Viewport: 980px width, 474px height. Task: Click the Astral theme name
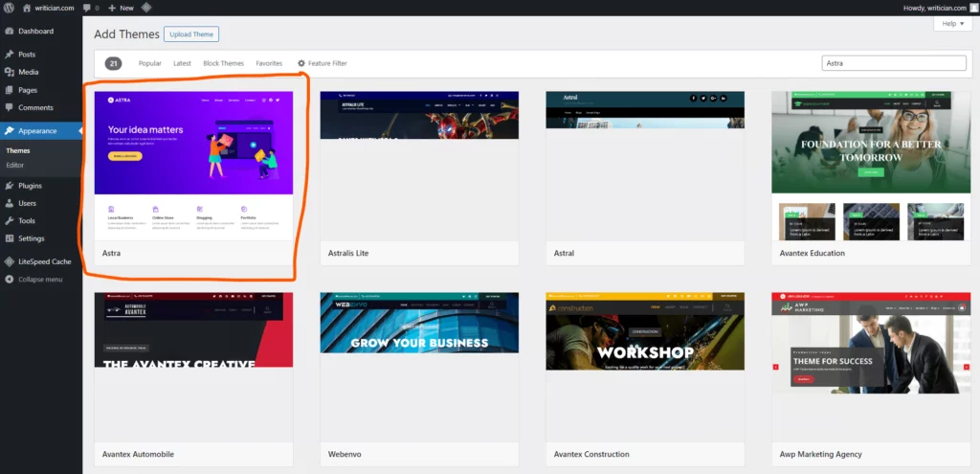tap(564, 253)
